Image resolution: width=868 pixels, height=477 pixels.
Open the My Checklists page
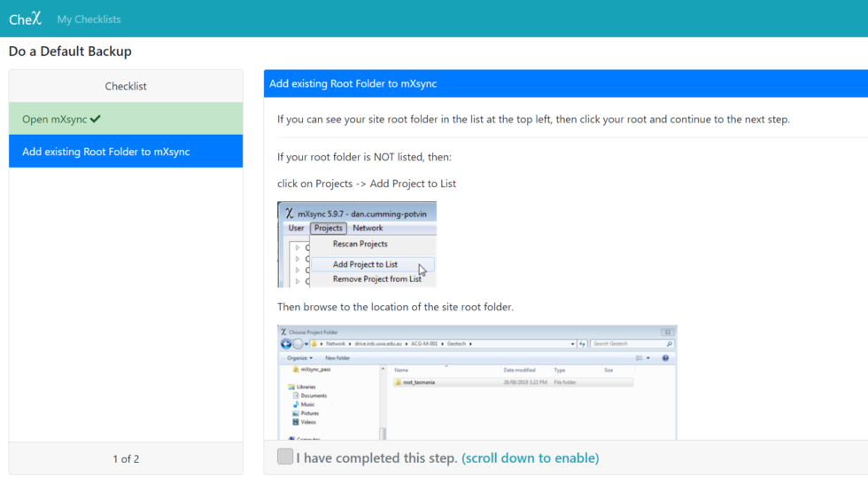click(89, 19)
